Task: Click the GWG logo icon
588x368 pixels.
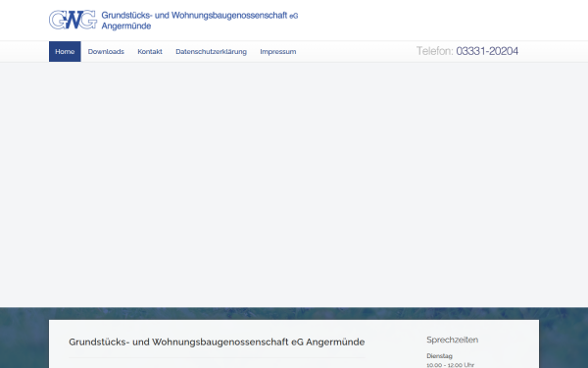Action: [x=73, y=20]
